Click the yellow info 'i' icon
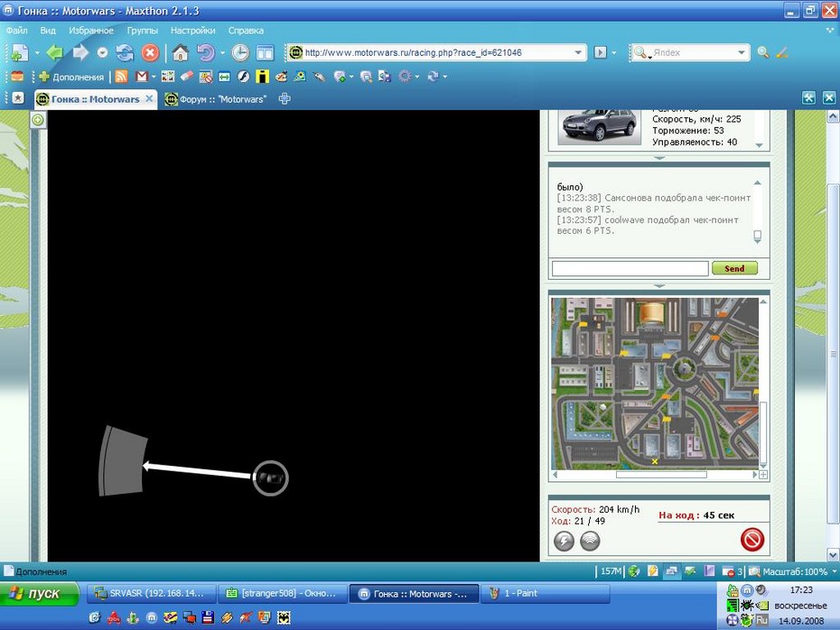Screen dimensions: 840x630 (262, 77)
